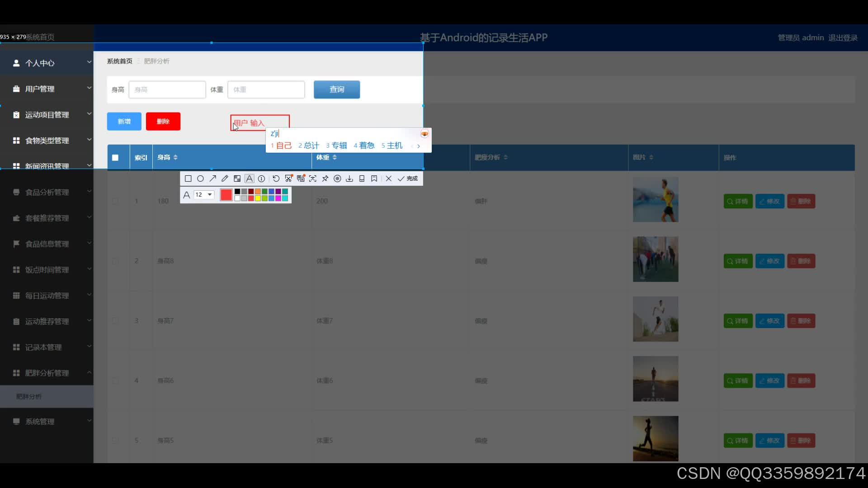Click the OCR text recognition icon
The image size is (868, 488).
313,178
